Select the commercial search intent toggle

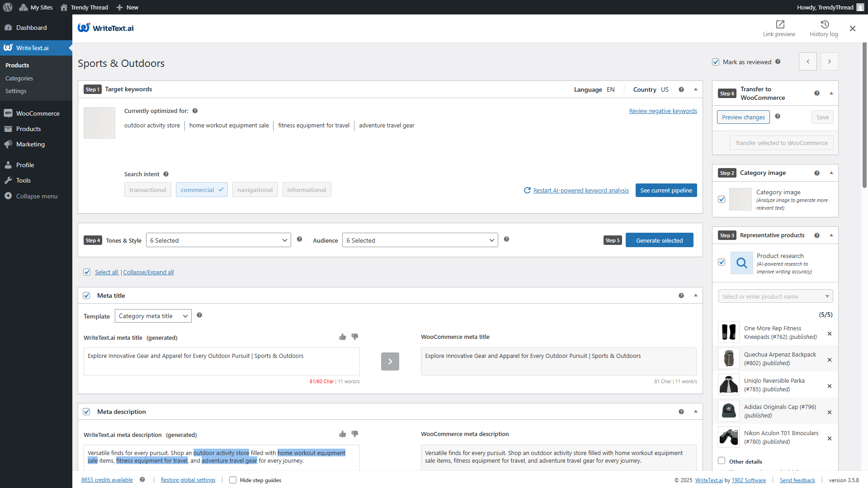(x=201, y=189)
